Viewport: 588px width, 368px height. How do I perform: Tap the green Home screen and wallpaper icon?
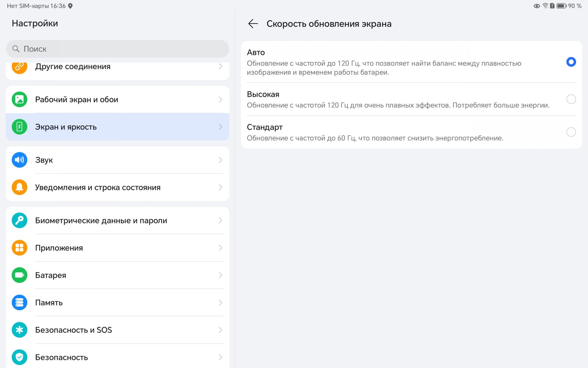pyautogui.click(x=19, y=99)
